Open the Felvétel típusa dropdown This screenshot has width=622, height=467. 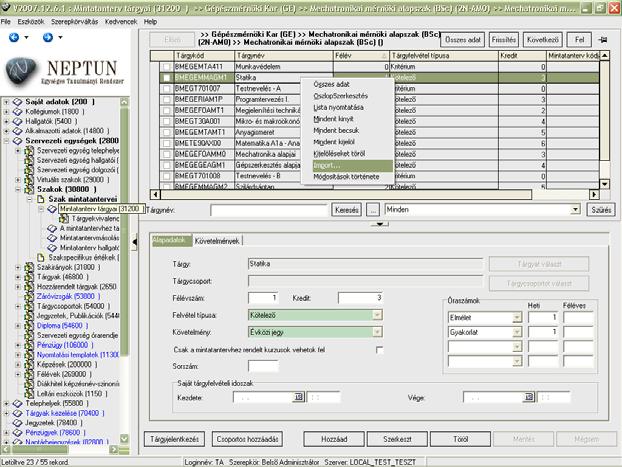(377, 315)
